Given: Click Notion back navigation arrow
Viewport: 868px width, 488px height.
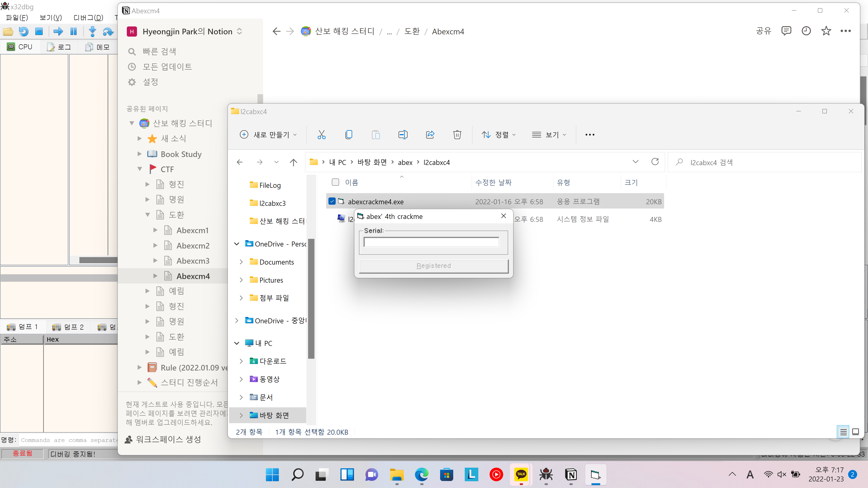Looking at the screenshot, I should pos(276,31).
